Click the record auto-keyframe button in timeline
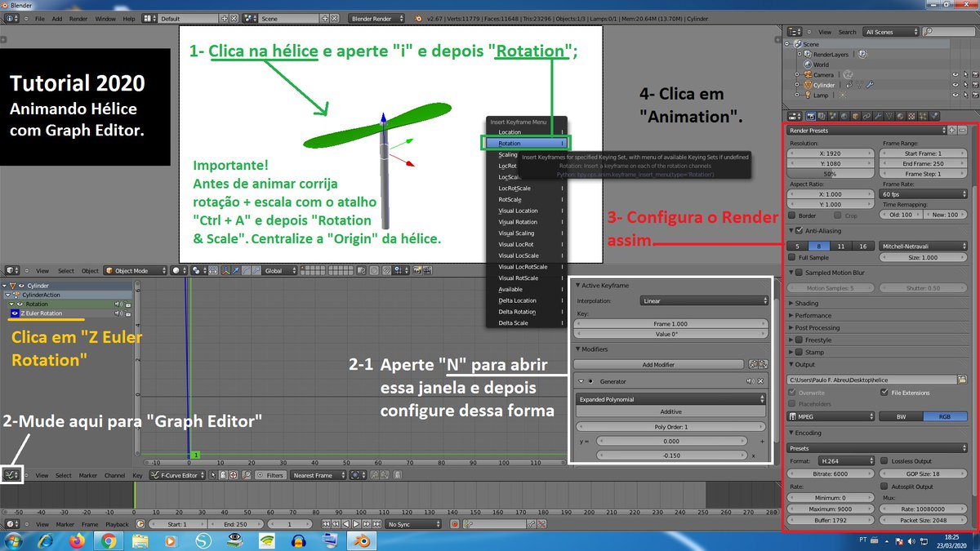 [454, 524]
